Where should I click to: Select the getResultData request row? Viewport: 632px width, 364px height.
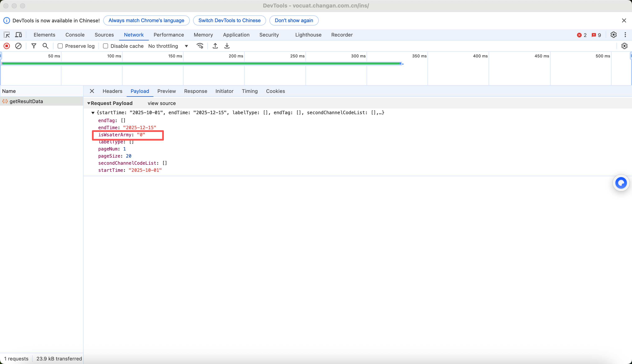26,101
